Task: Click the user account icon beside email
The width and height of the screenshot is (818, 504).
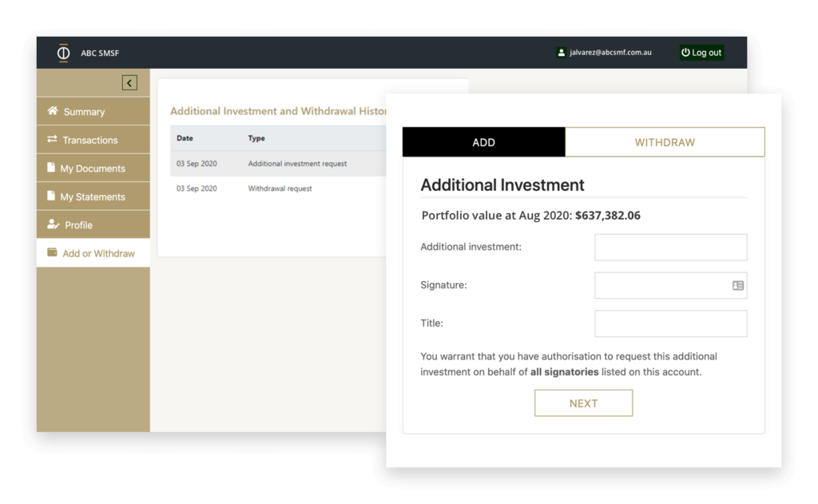Action: point(562,52)
